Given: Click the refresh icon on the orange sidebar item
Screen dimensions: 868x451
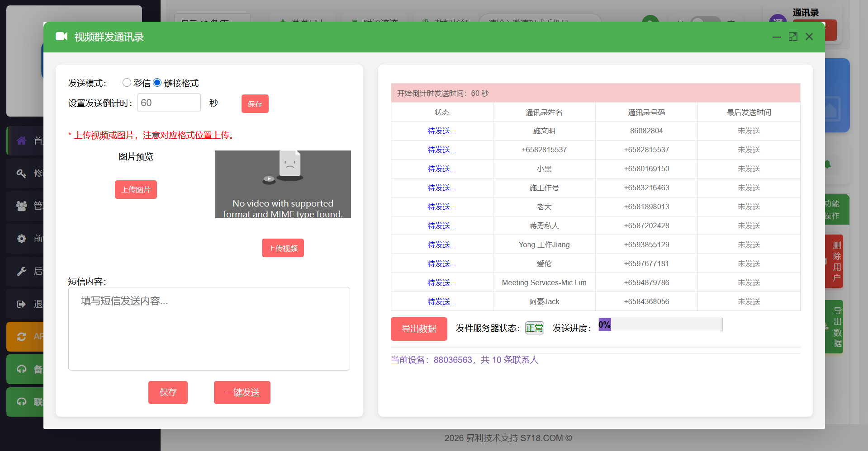Looking at the screenshot, I should pos(21,337).
